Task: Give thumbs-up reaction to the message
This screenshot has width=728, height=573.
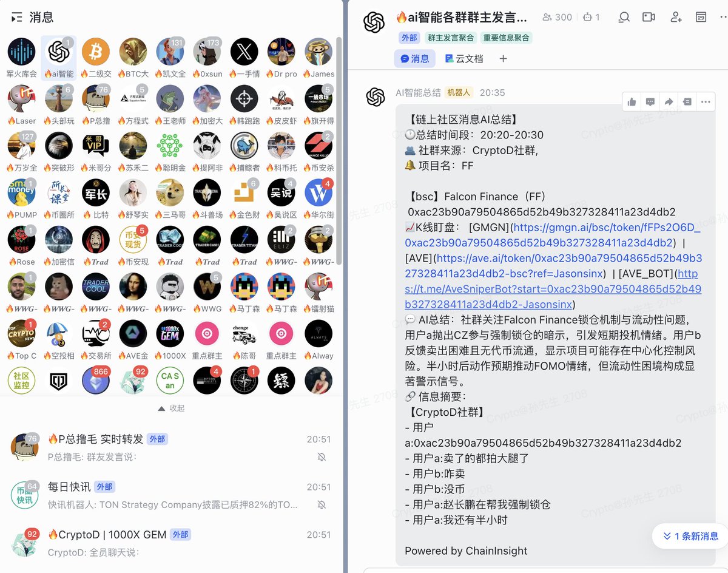Action: 632,101
